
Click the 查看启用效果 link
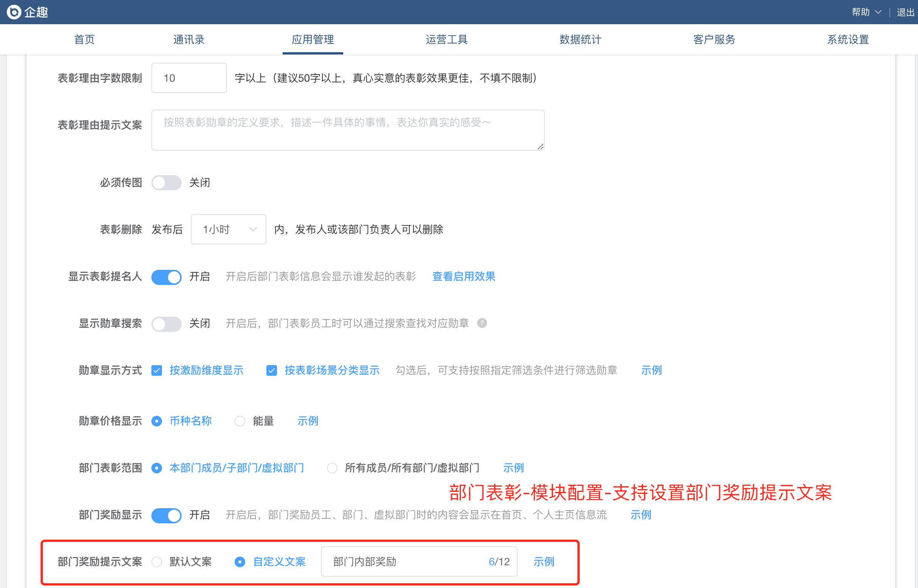[464, 277]
